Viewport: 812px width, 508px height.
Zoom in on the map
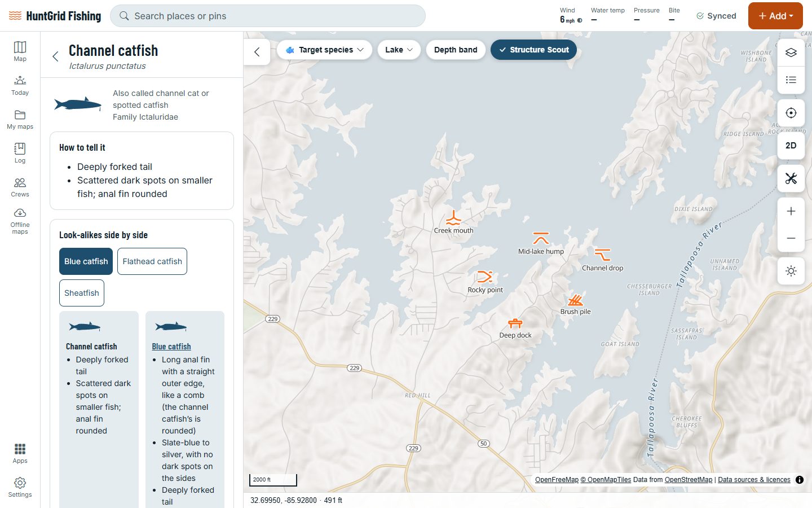pos(791,211)
